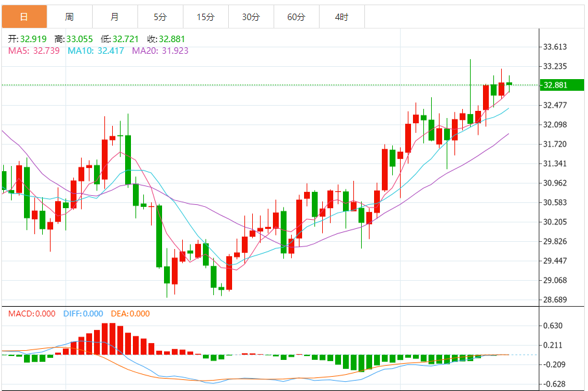Click the 31.341 price axis label
The height and width of the screenshot is (391, 588).
pos(555,163)
